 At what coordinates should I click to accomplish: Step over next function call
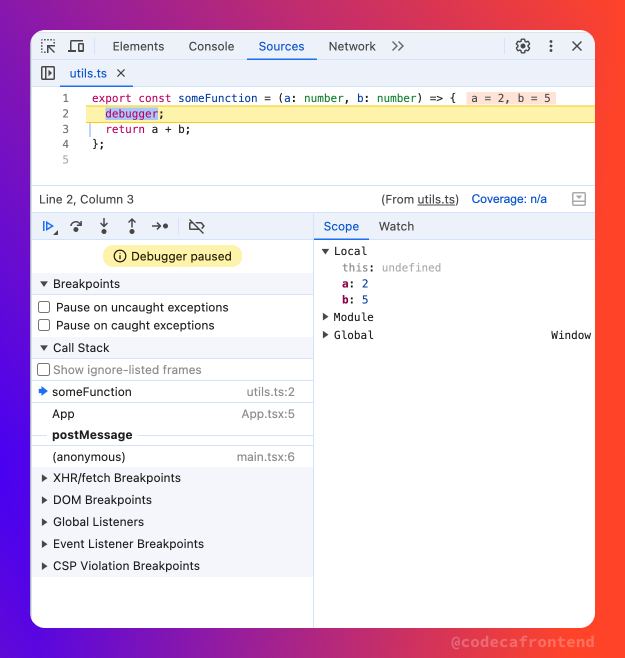pos(76,226)
